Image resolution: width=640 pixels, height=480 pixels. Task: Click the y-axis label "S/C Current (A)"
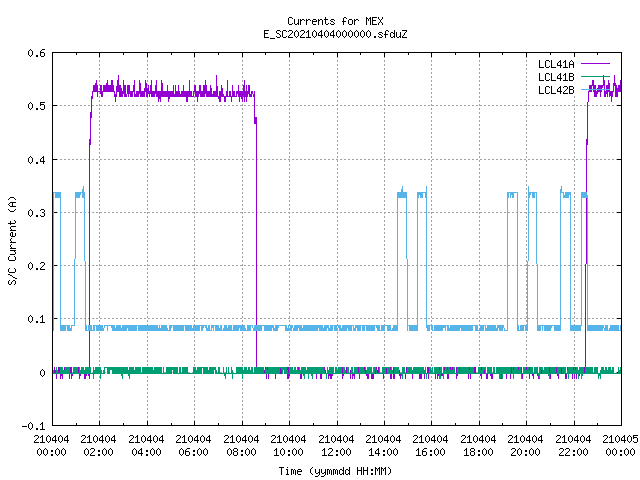(12, 240)
